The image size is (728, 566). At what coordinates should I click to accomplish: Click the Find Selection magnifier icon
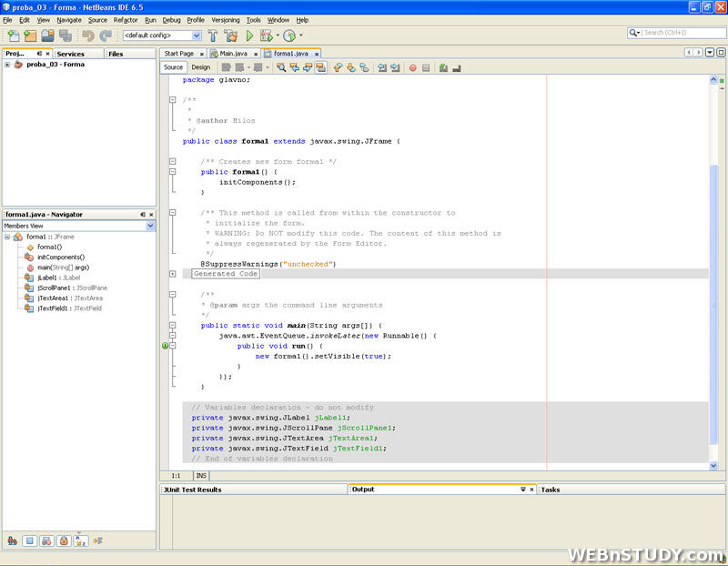[x=281, y=67]
